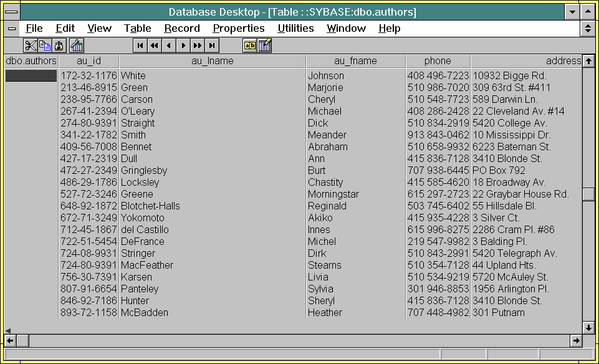Open the document window control menu
The height and width of the screenshot is (364, 599).
coord(12,29)
